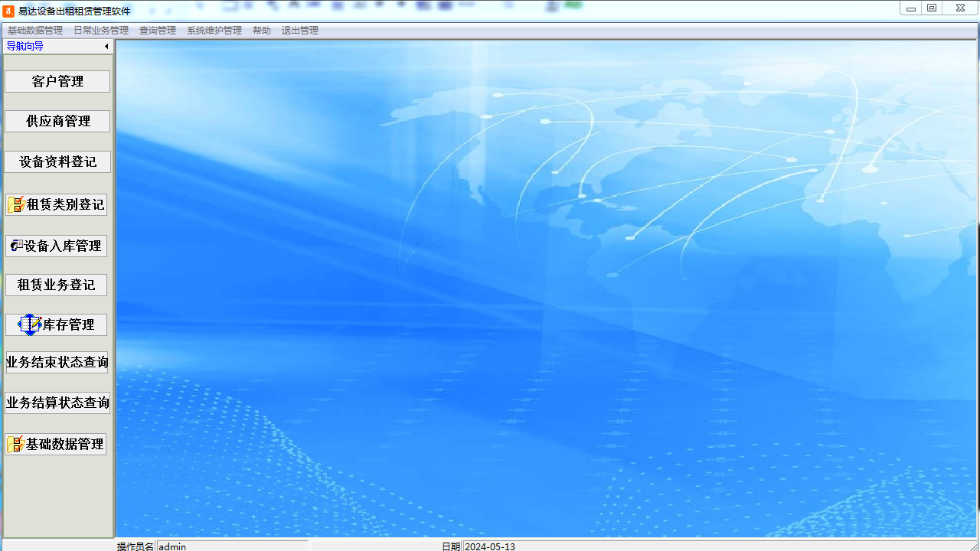Open the 系统维护管理 menu
980x551 pixels.
pos(214,31)
